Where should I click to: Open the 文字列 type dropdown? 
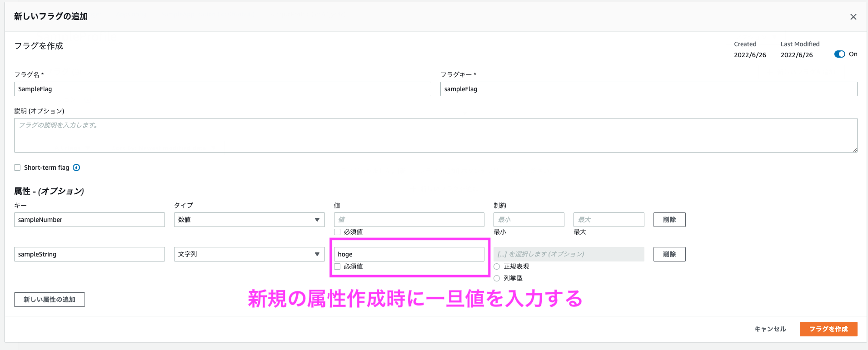[249, 254]
